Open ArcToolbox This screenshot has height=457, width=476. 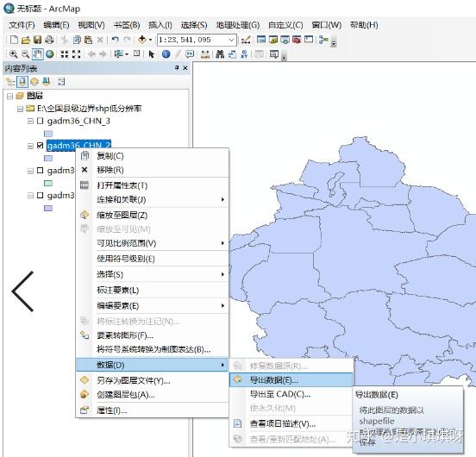pyautogui.click(x=297, y=40)
